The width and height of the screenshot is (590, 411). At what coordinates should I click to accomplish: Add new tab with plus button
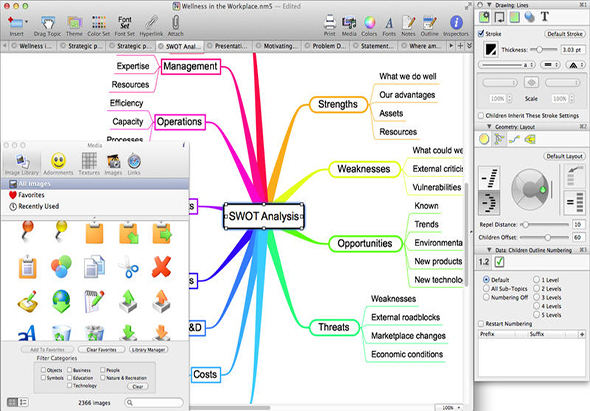460,46
